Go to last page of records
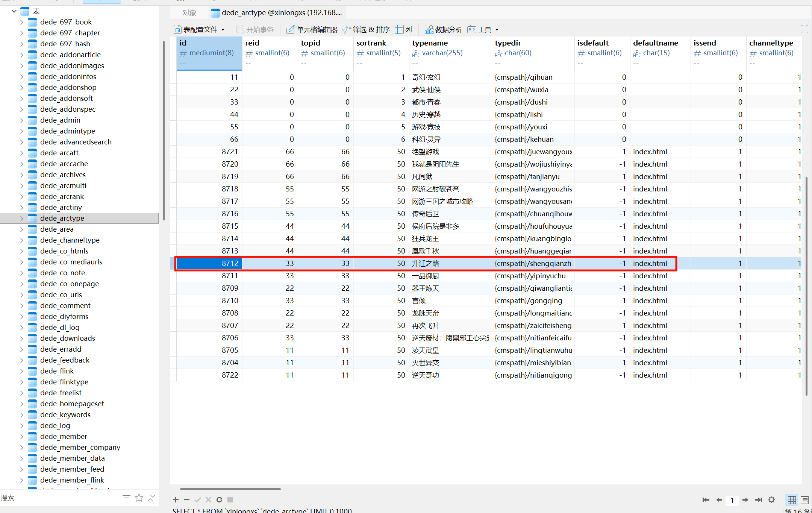The width and height of the screenshot is (812, 513). (759, 500)
